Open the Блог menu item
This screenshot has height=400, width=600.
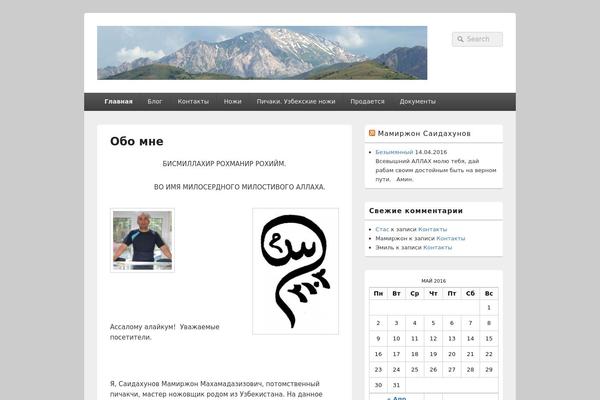155,101
